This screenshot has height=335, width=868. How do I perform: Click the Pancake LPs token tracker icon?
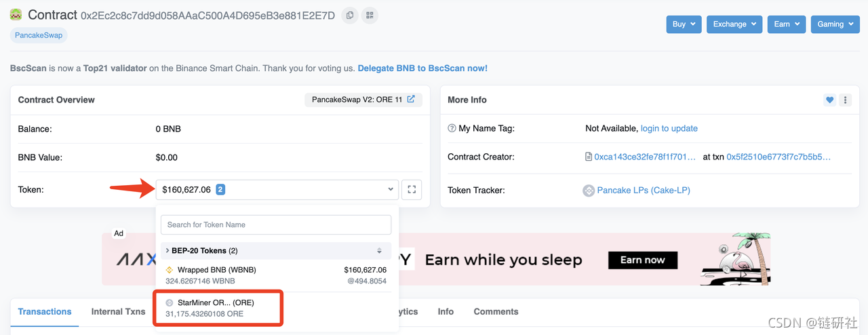click(589, 191)
